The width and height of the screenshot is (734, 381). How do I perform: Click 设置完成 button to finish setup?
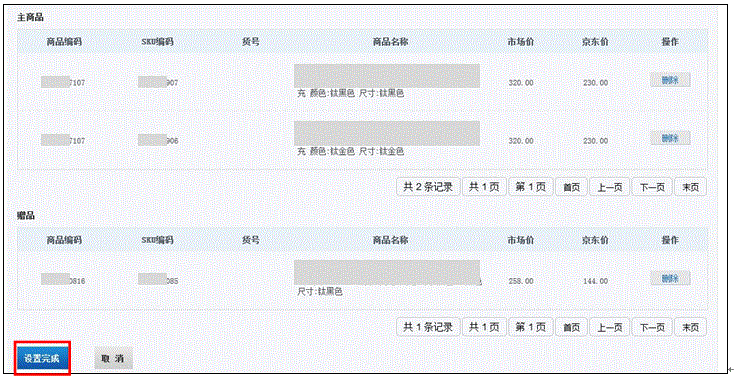(x=42, y=359)
